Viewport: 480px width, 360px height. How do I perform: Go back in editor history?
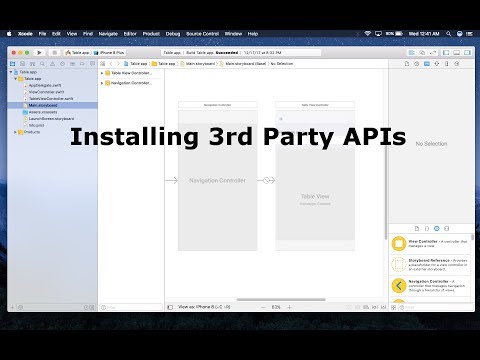111,64
